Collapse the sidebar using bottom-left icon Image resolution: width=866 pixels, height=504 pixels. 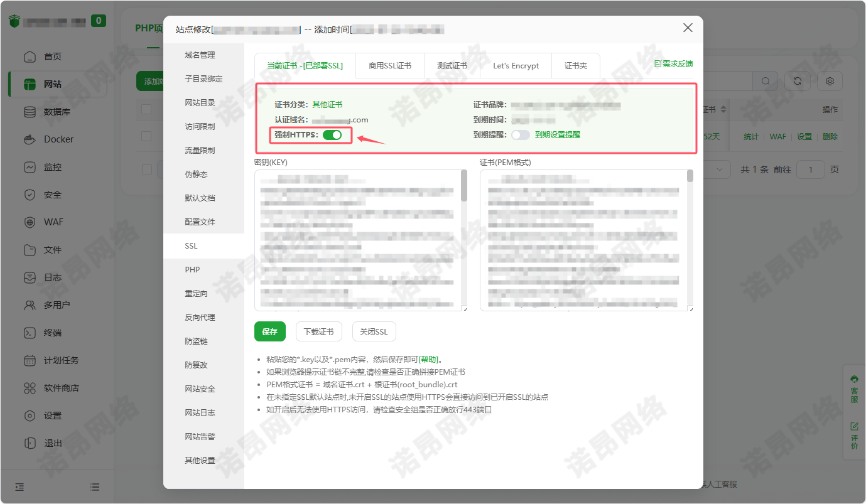click(19, 487)
